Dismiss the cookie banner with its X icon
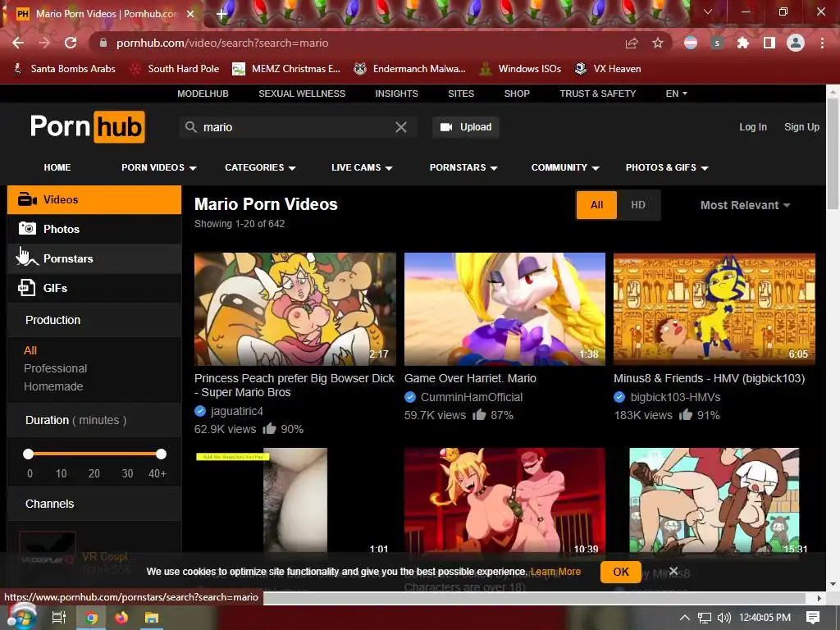The width and height of the screenshot is (840, 630). coord(674,571)
